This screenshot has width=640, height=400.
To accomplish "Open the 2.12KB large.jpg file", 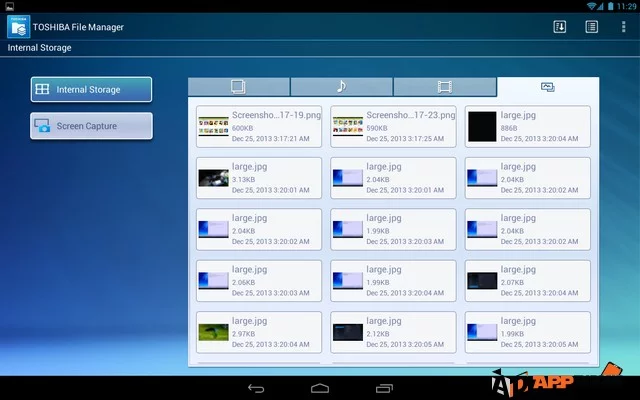I will tap(393, 332).
